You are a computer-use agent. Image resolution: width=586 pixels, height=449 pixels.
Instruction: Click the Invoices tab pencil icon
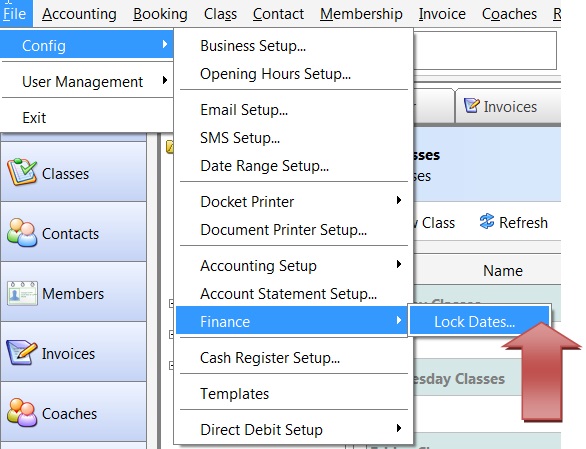point(471,105)
